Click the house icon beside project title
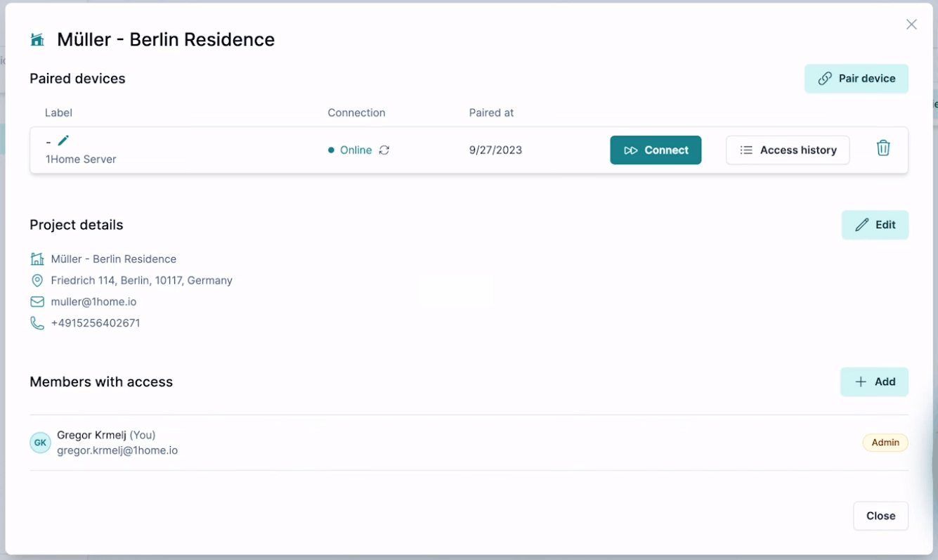 (37, 39)
